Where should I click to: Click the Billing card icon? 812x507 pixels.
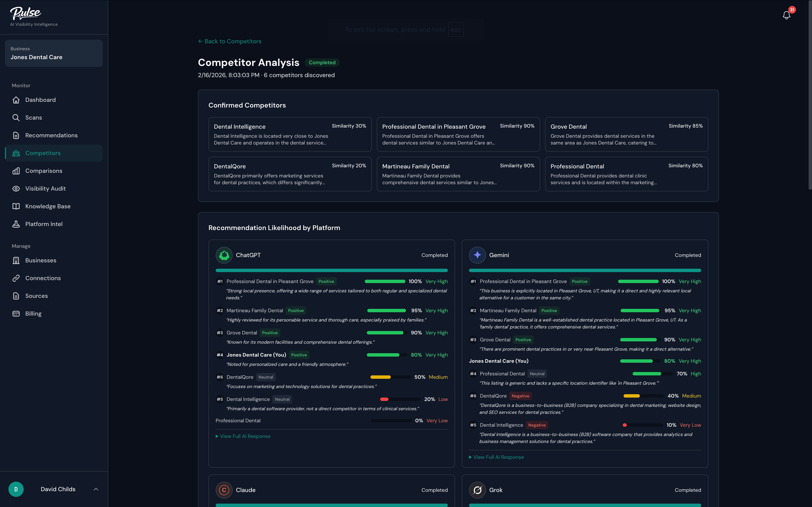click(x=16, y=313)
